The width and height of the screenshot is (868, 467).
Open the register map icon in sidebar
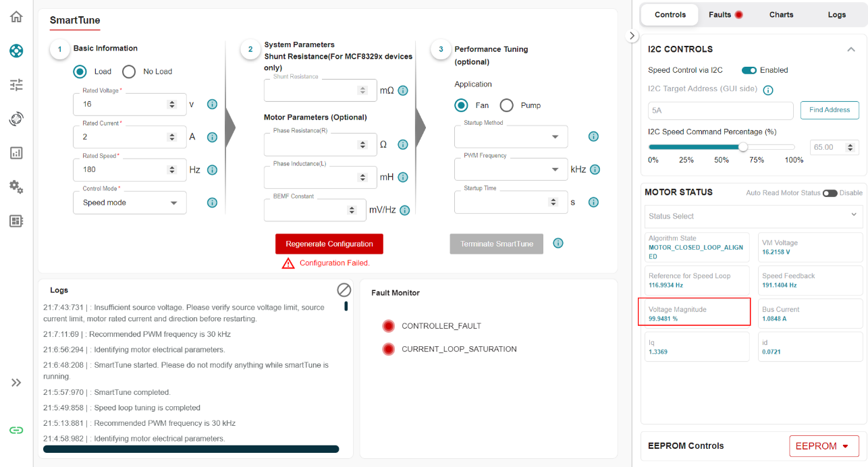(16, 221)
